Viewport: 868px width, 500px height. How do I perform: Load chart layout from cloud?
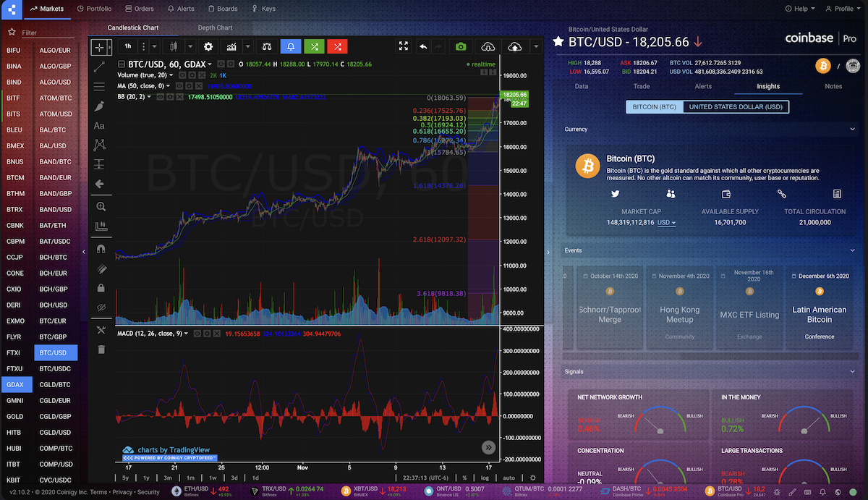(488, 46)
